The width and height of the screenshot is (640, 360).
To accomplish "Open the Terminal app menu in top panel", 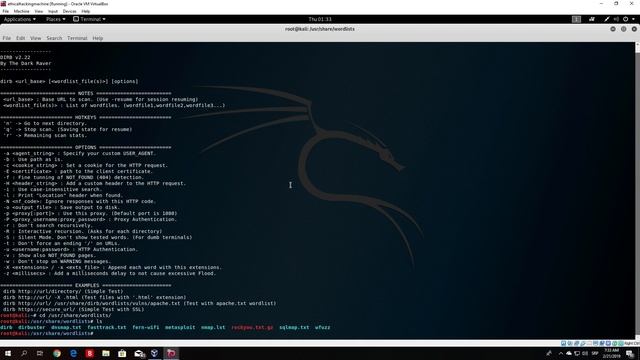I will tap(89, 19).
